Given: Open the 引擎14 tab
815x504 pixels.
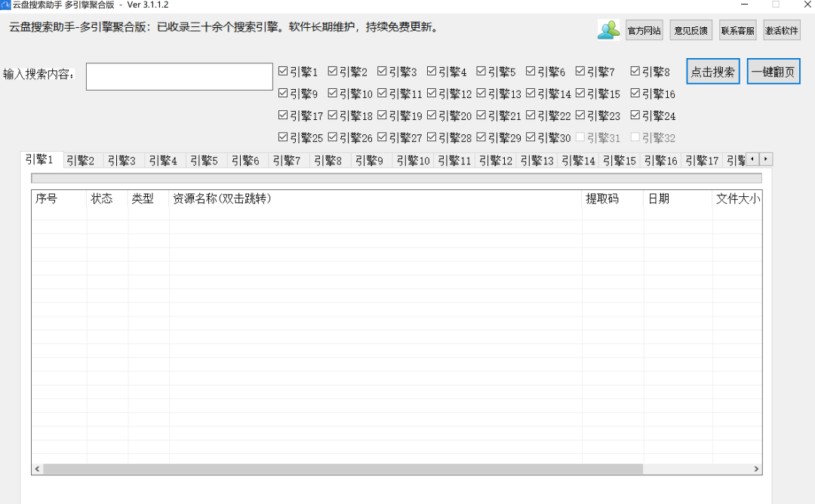Looking at the screenshot, I should pos(578,161).
